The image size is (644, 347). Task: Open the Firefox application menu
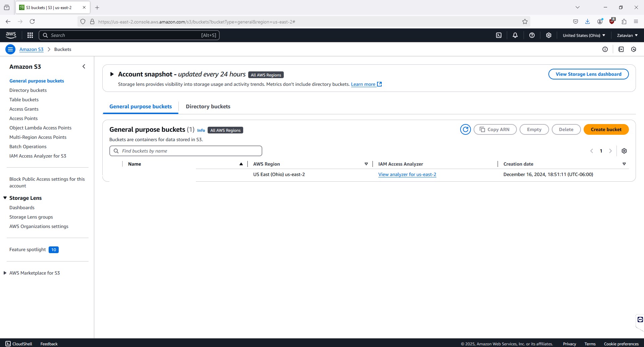point(636,21)
